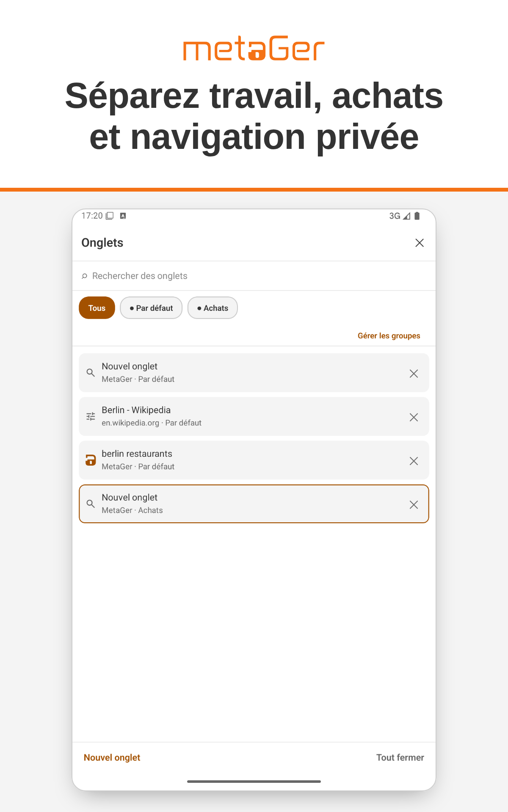Click search icon of Nouvel onglet Achats
Screen dimensions: 508x812
pos(91,504)
